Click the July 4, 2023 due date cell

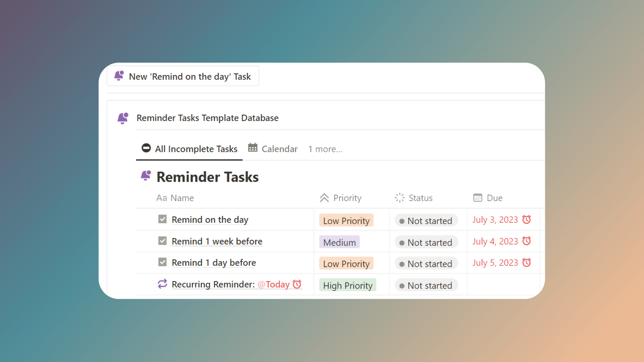point(495,241)
